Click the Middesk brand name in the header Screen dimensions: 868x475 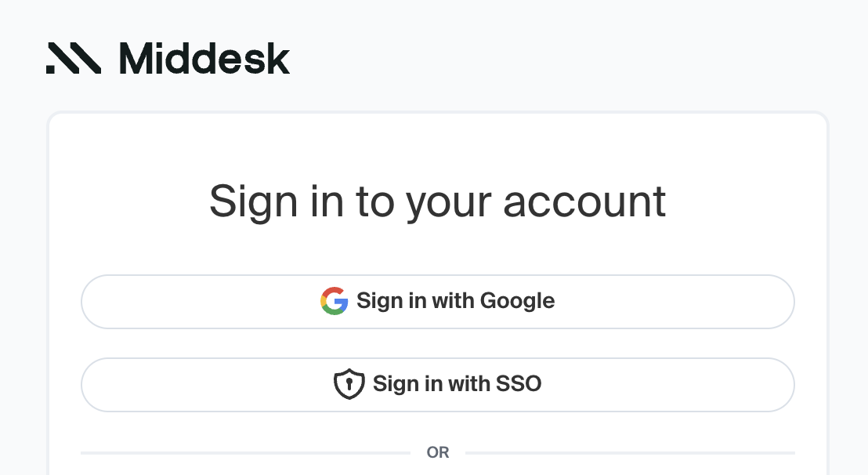click(x=203, y=59)
